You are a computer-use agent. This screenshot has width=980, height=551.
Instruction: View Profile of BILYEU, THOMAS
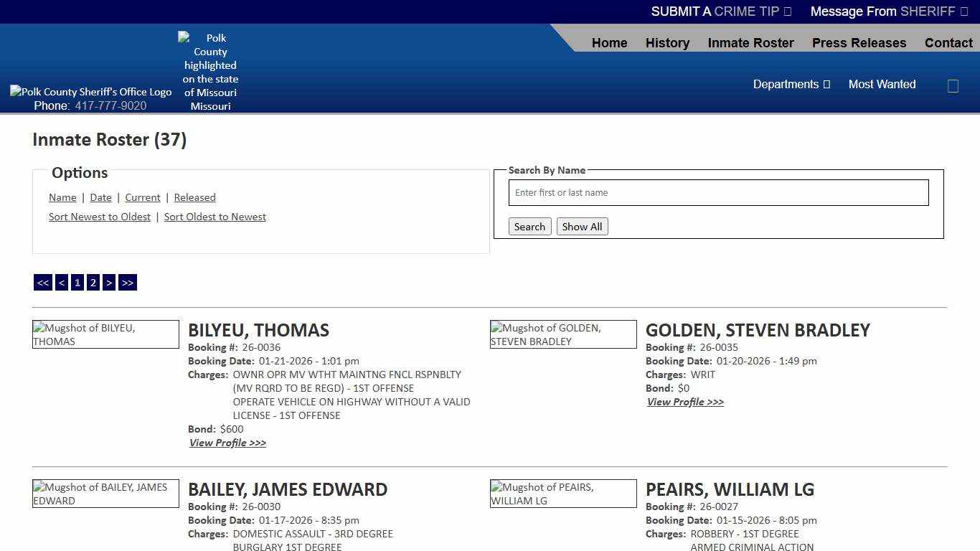click(x=227, y=443)
